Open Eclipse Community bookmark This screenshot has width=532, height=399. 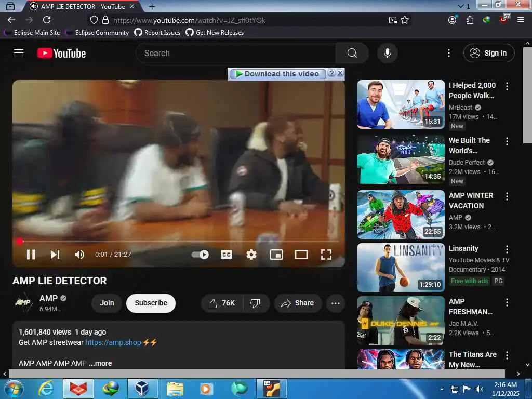(97, 33)
